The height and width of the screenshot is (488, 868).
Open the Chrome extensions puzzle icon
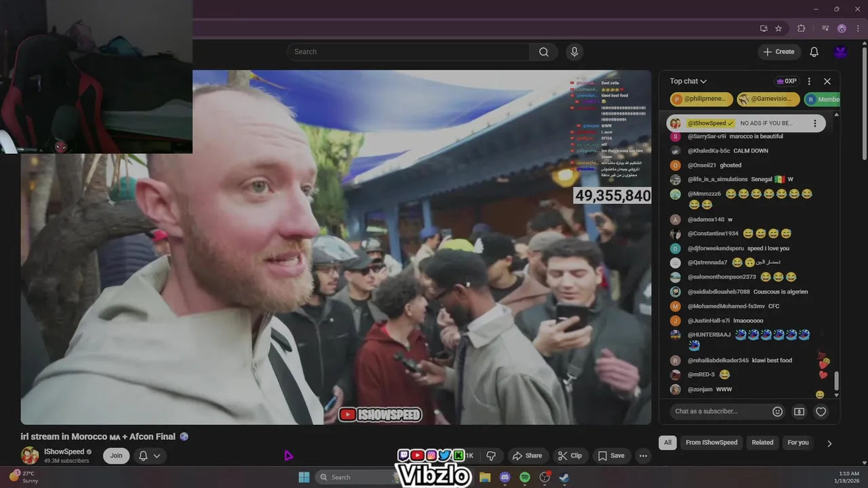[802, 28]
